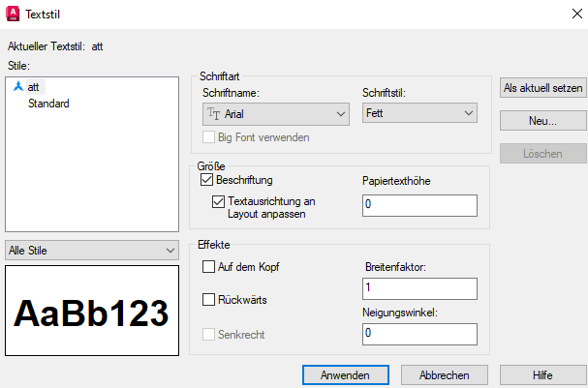Toggle the Beschriftung checkbox
This screenshot has height=388, width=588.
(206, 180)
